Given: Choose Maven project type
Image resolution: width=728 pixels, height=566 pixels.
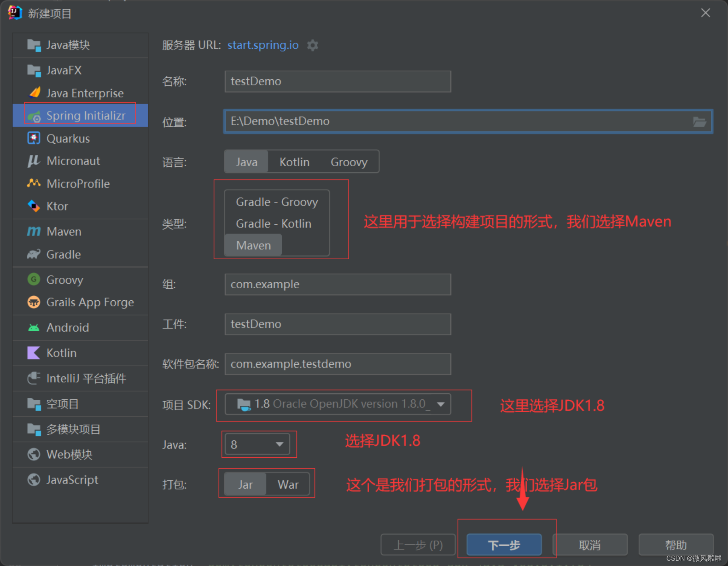Looking at the screenshot, I should click(254, 245).
